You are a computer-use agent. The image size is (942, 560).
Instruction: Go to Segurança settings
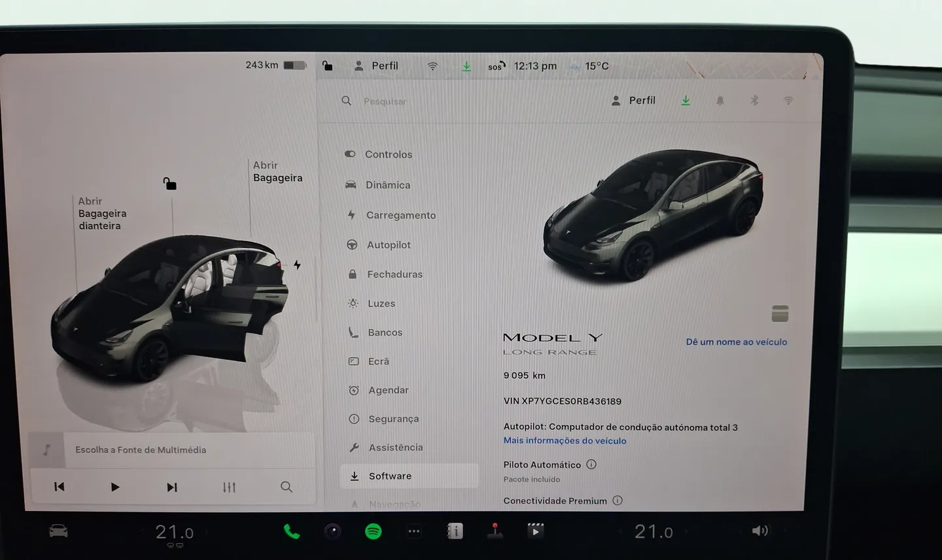pos(384,419)
